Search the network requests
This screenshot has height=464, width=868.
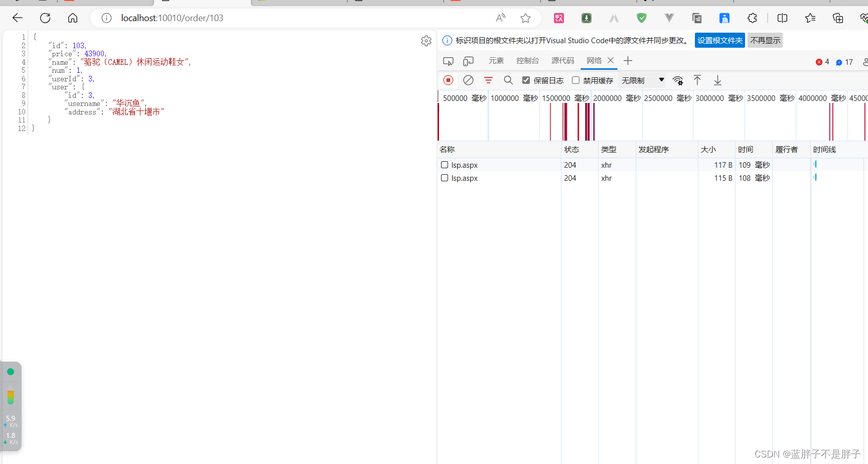(508, 80)
